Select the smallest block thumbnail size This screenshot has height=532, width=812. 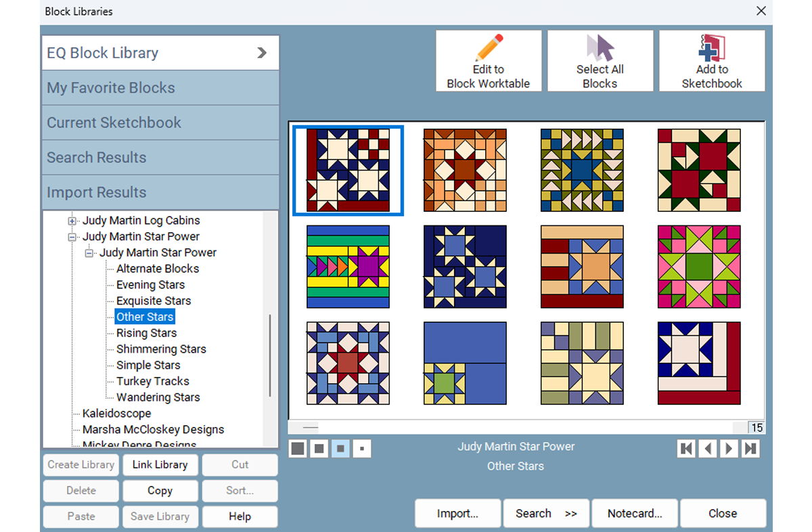pos(362,449)
